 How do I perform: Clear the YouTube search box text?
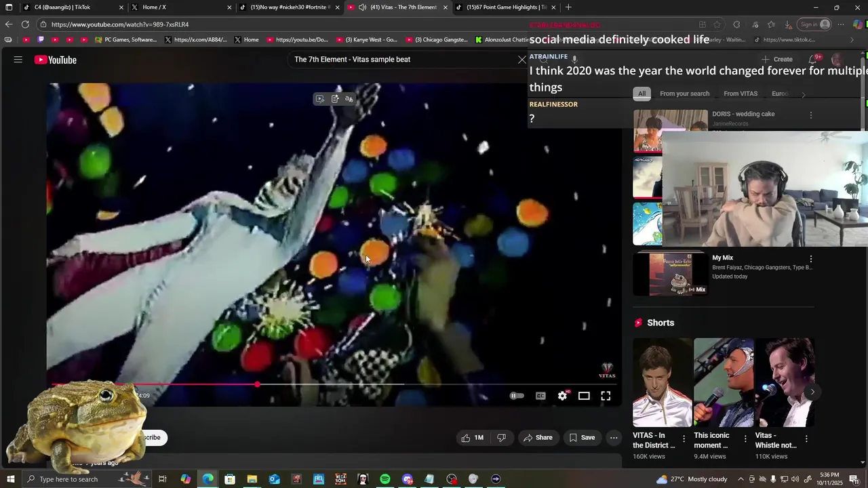[x=521, y=60]
